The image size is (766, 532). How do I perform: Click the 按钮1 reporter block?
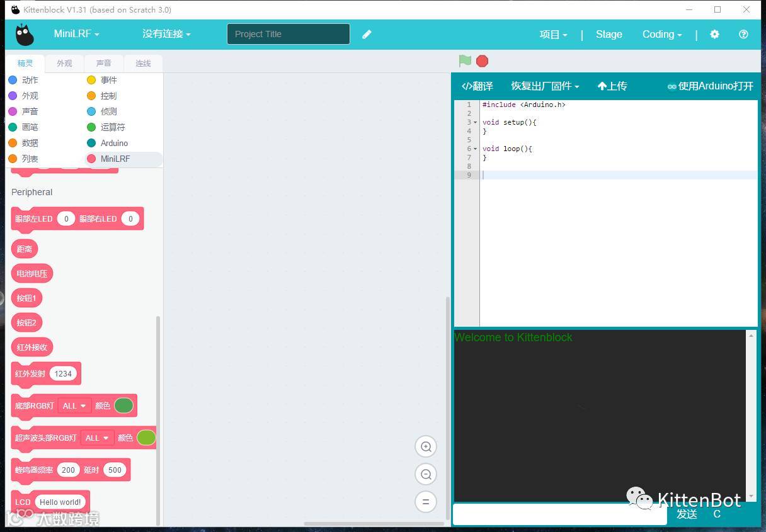[26, 298]
